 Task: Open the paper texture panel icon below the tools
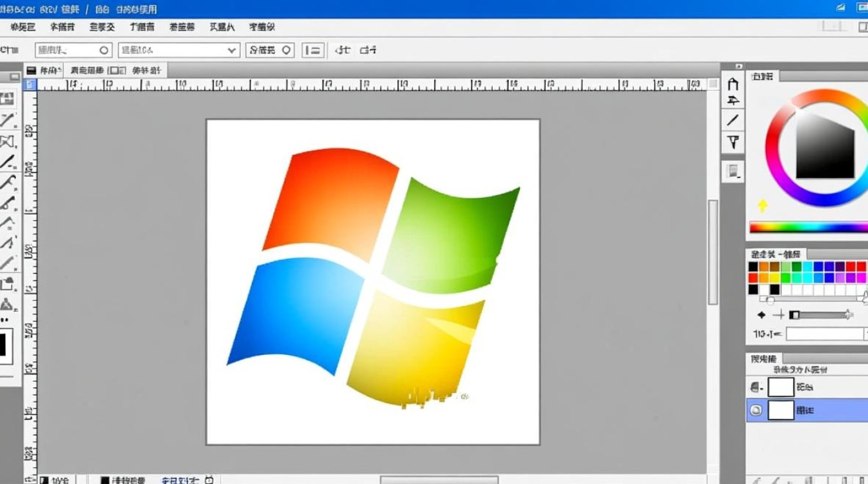(733, 170)
